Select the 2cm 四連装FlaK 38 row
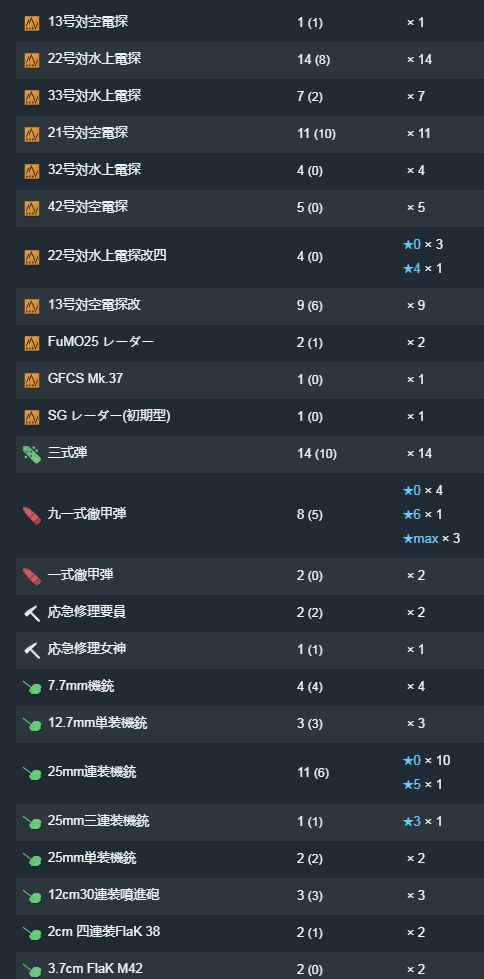Viewport: 484px width, 979px height. point(250,932)
